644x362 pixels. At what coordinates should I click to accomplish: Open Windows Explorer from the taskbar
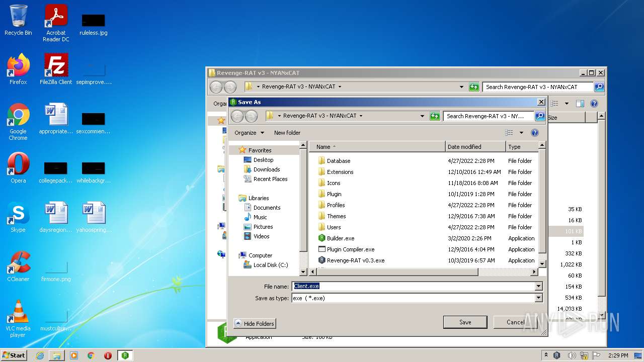pos(57,355)
